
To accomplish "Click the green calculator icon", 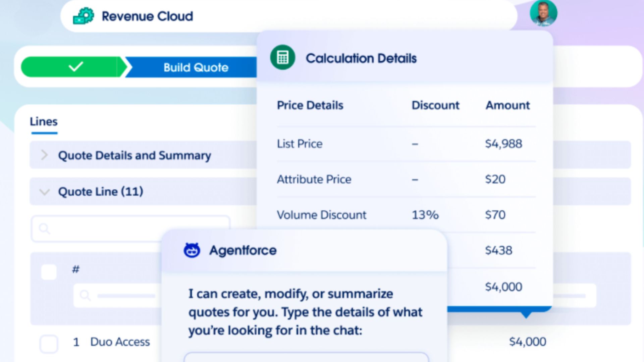I will click(282, 58).
